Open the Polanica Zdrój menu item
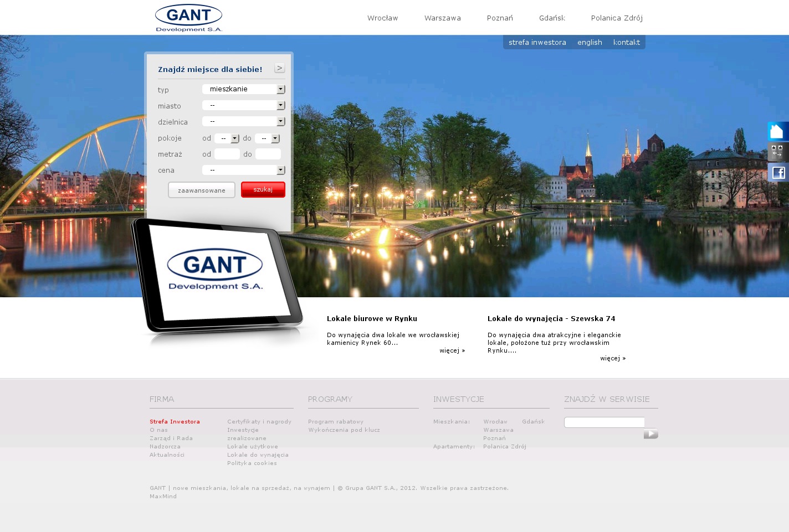789x532 pixels. click(617, 18)
